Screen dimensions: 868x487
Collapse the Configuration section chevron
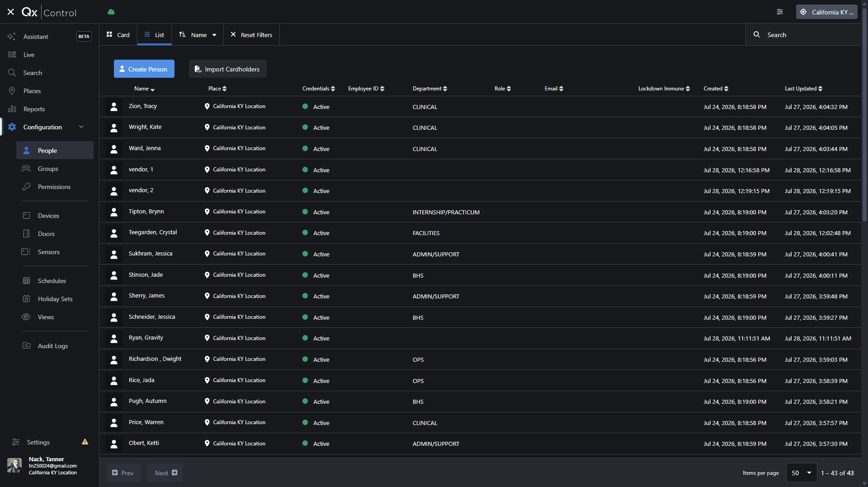(x=81, y=127)
